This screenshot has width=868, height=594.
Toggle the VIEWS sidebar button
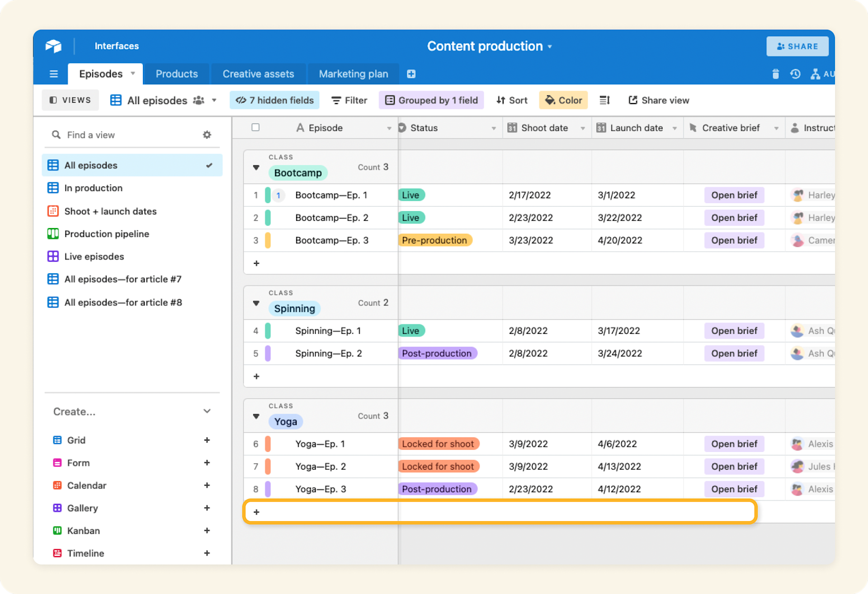70,100
